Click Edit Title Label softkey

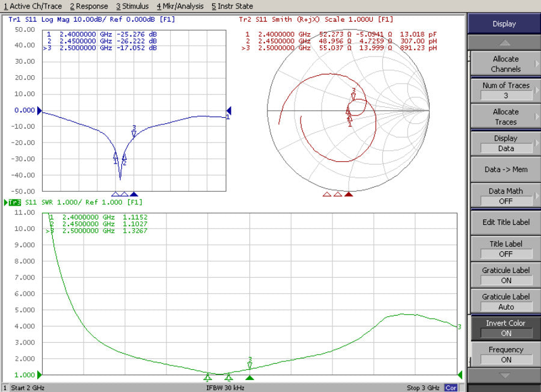click(506, 222)
